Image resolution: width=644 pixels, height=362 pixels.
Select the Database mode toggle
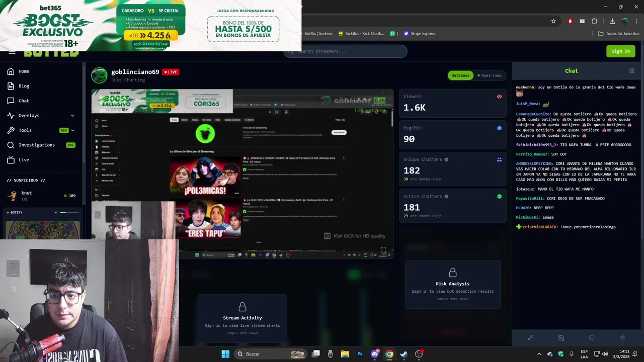(460, 75)
